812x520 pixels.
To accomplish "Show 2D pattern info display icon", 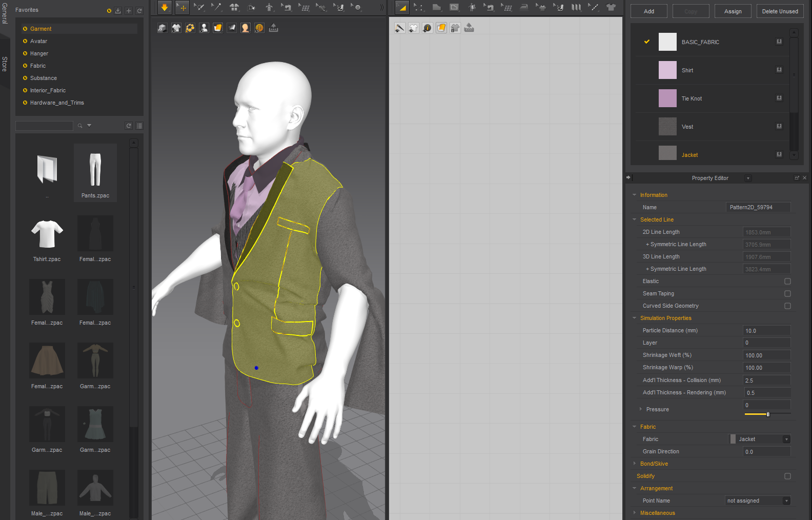I will [x=428, y=28].
